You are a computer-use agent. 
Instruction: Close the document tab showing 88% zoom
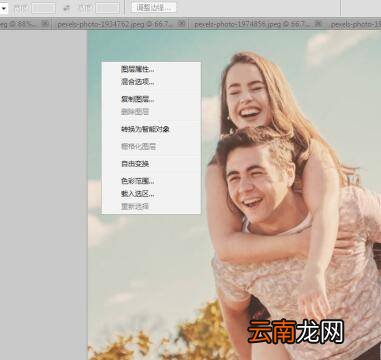click(x=45, y=24)
